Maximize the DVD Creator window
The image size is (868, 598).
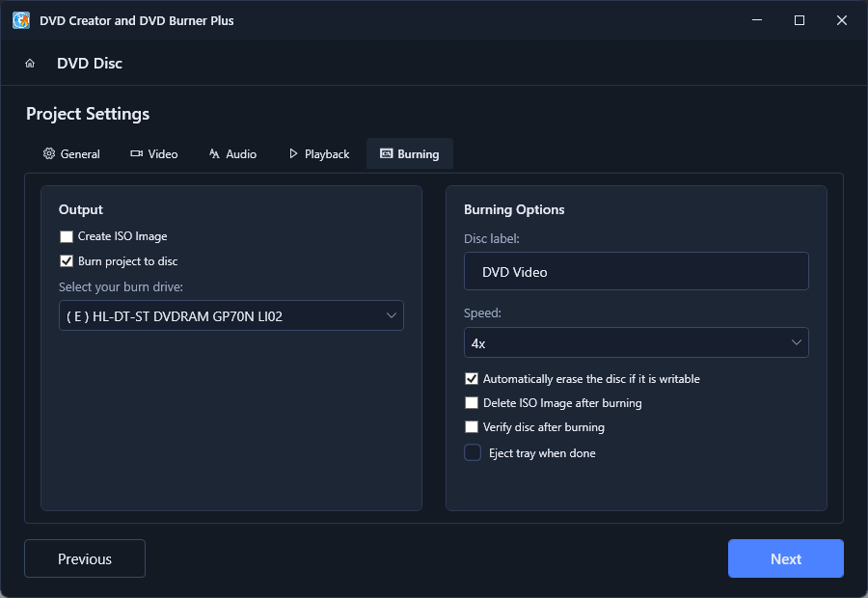coord(799,20)
